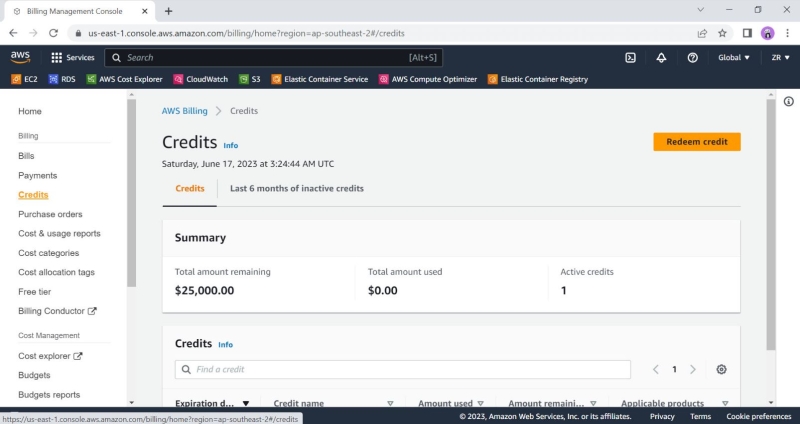
Task: Open the notifications bell icon
Action: (x=661, y=58)
